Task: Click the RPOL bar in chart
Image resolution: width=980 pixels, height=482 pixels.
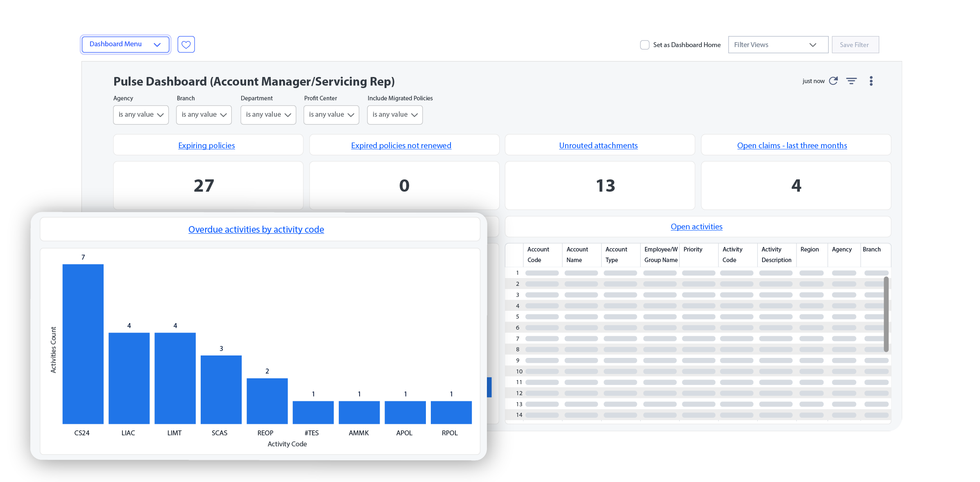Action: [451, 412]
